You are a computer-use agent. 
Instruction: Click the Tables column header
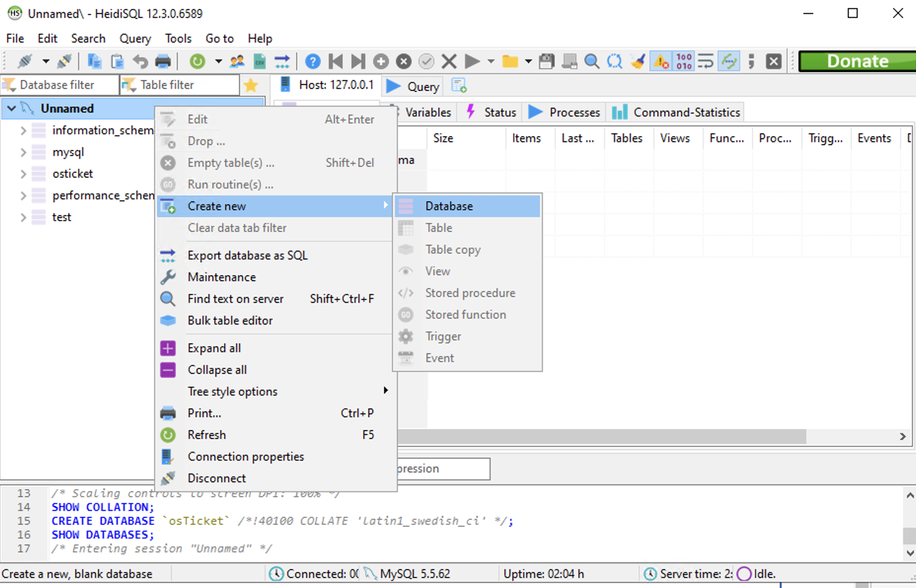(x=629, y=138)
